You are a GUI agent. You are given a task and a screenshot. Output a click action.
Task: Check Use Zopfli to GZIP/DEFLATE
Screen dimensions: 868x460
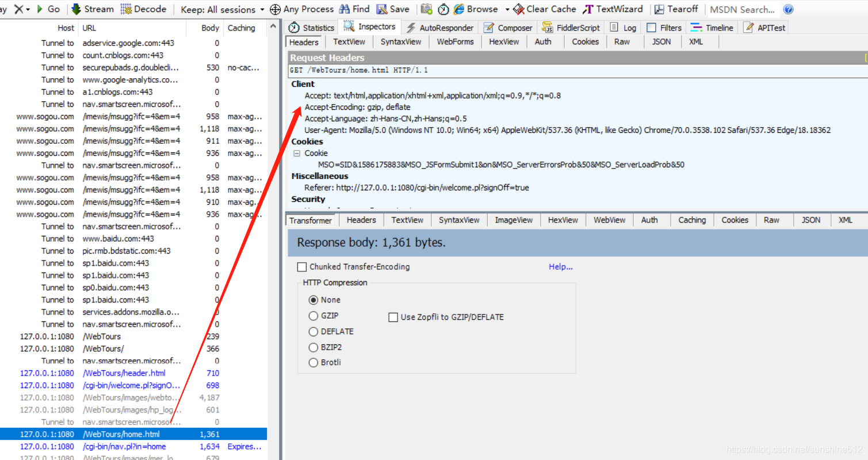(x=393, y=317)
